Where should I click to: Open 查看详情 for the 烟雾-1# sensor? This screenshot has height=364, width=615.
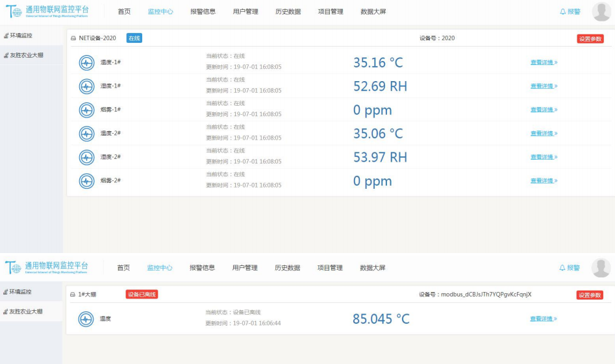point(544,110)
